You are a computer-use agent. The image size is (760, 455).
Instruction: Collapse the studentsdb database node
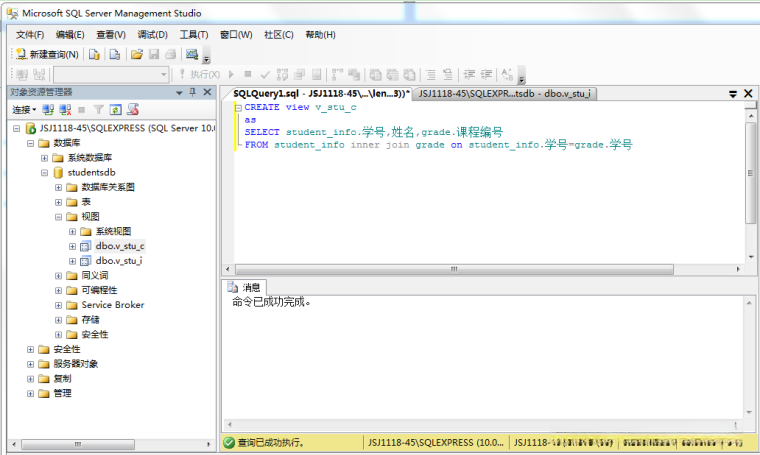44,173
